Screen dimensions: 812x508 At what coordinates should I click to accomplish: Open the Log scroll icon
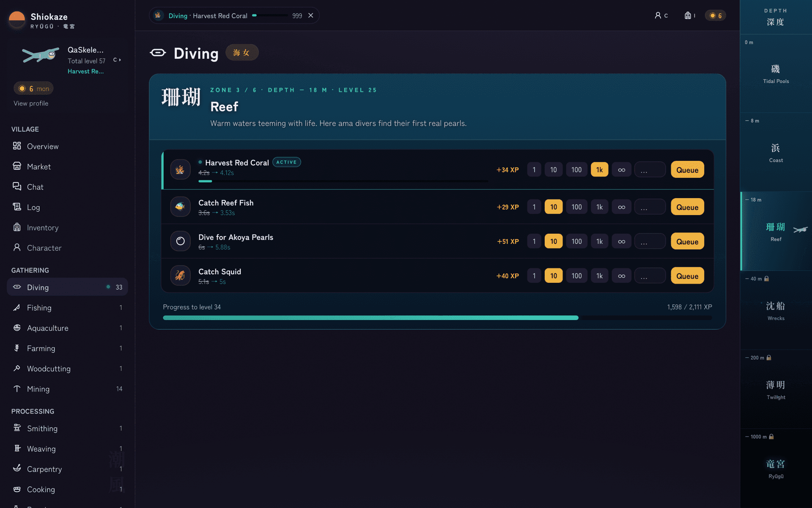click(17, 207)
